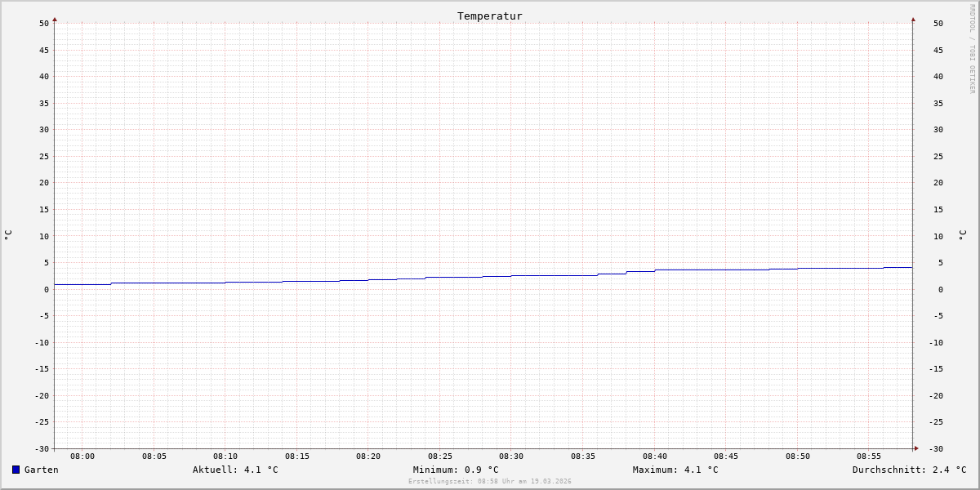This screenshot has height=490, width=980.
Task: Click the Durchschnitt: 2.4 °C value
Action: coord(909,470)
